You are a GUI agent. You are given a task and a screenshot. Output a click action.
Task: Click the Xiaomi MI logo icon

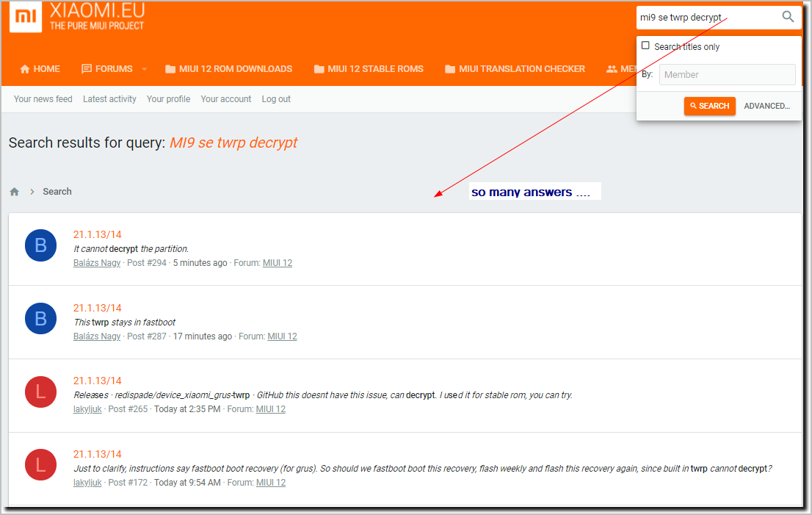point(26,17)
